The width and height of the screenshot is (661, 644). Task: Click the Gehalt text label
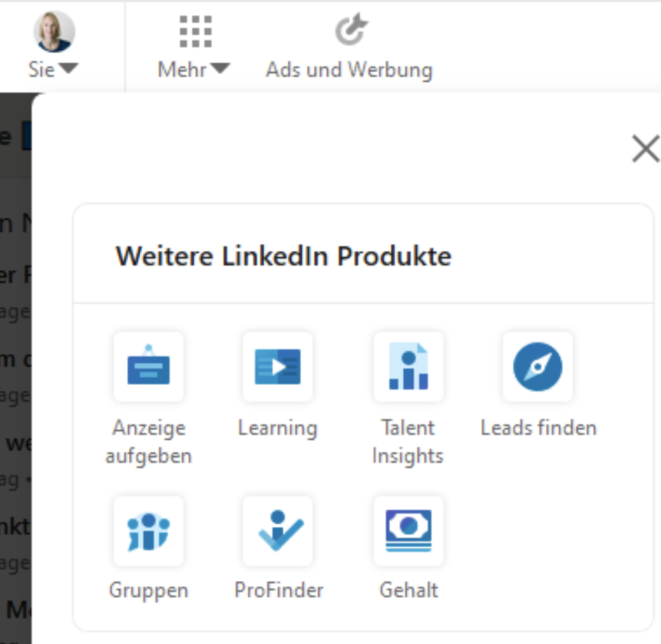click(x=409, y=590)
